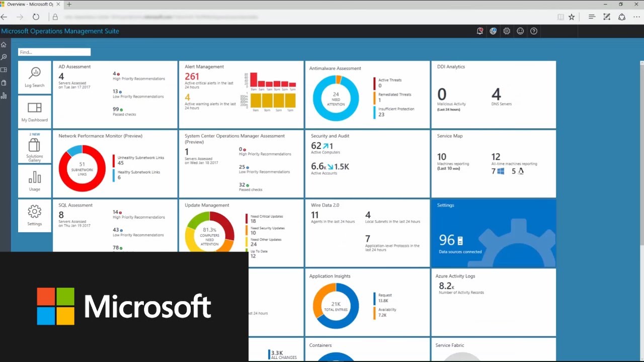Open Alert Management tile
This screenshot has height=362, width=644.
[241, 95]
